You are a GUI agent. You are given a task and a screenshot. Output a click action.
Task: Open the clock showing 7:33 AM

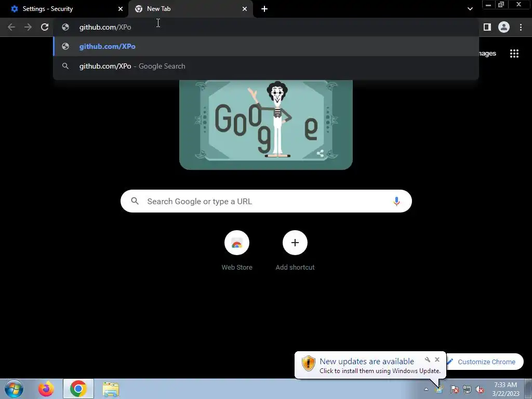pyautogui.click(x=506, y=389)
